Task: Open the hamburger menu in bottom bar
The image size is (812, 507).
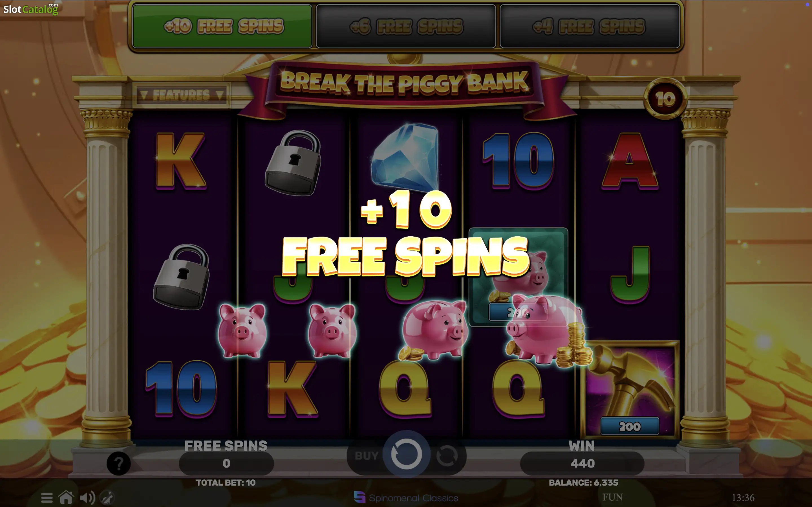Action: pyautogui.click(x=47, y=498)
